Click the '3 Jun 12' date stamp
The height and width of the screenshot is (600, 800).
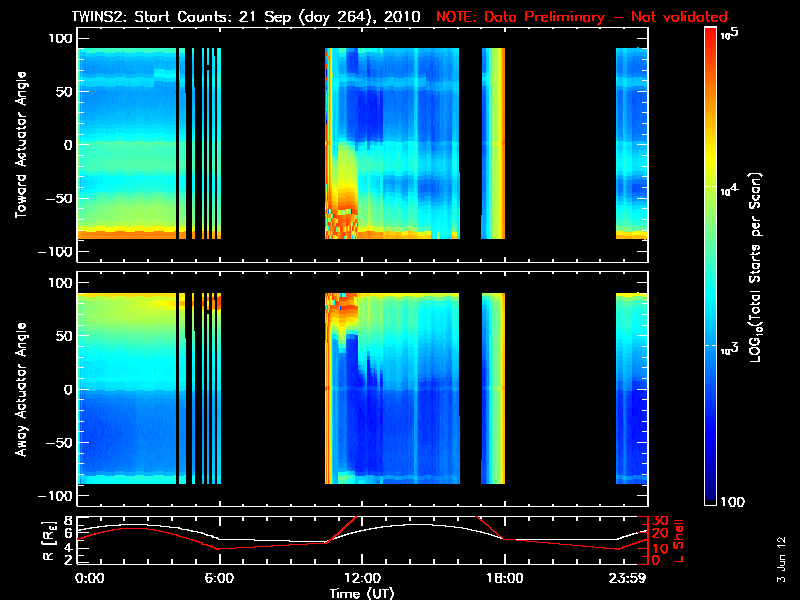[x=781, y=559]
